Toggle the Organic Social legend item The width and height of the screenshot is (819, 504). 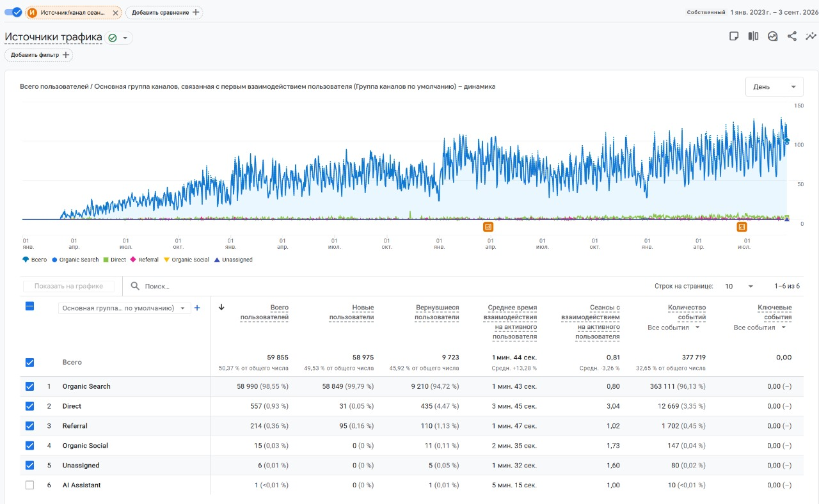[187, 260]
